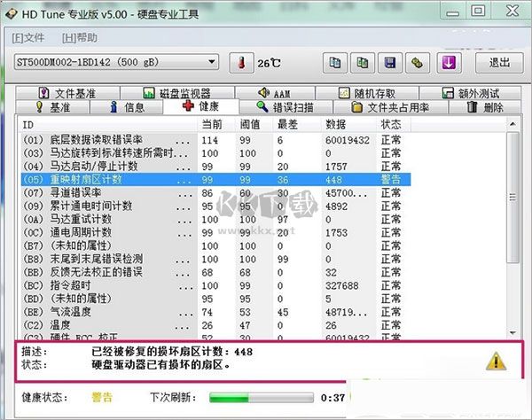Switch to the 文件夹占用率 tab
Screen dimensions: 532x420
[390, 107]
